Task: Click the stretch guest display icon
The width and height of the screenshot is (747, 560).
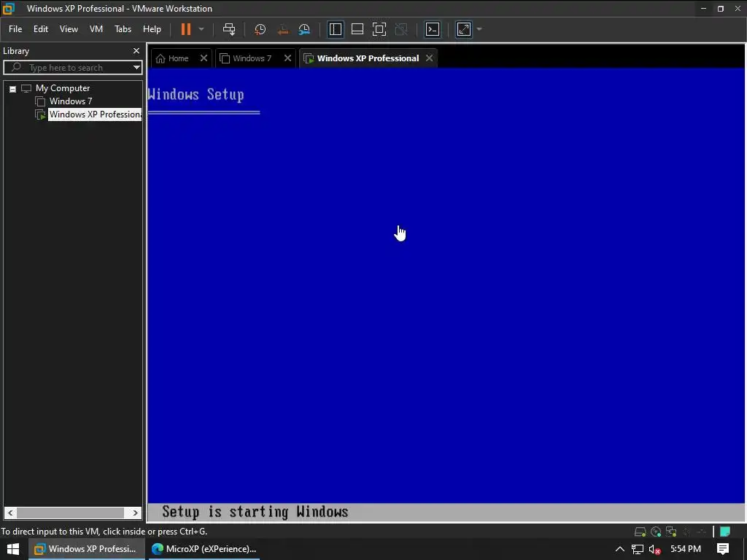Action: (464, 29)
